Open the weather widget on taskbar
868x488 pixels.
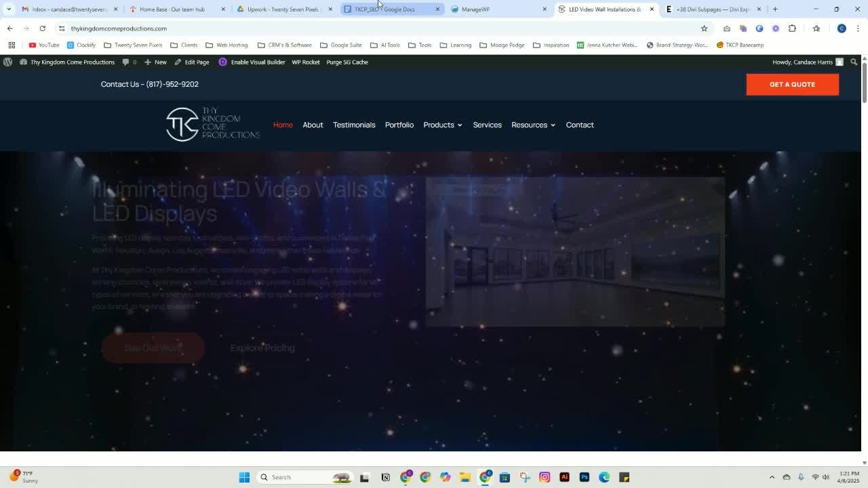click(x=24, y=477)
